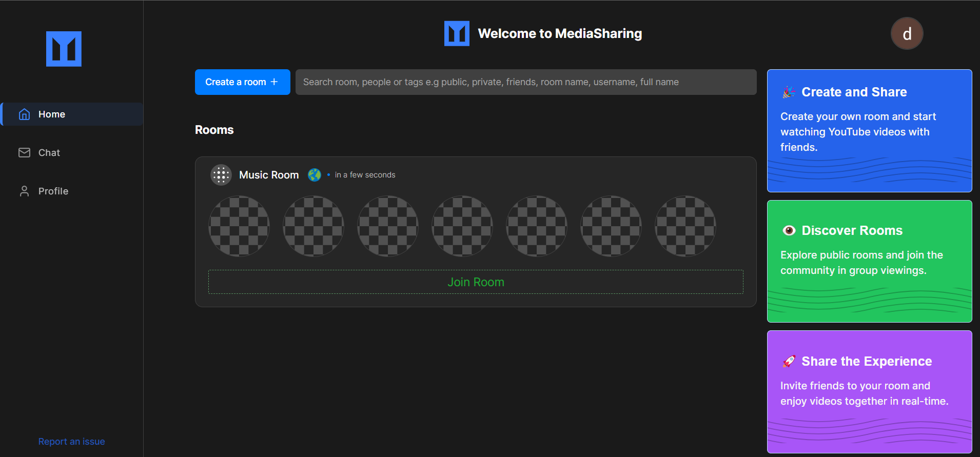
Task: Click the party popper icon on Create and Share
Action: coord(789,92)
